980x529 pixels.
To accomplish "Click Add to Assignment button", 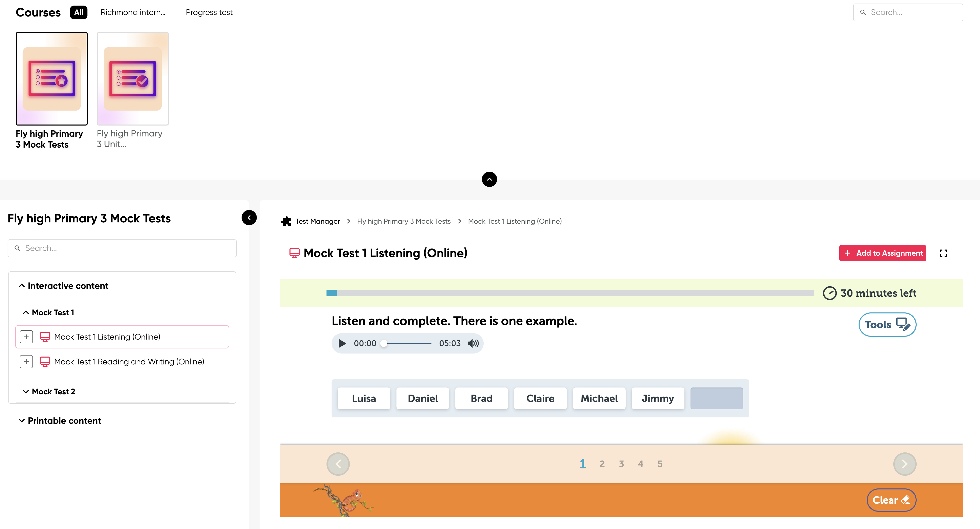I will pos(883,253).
